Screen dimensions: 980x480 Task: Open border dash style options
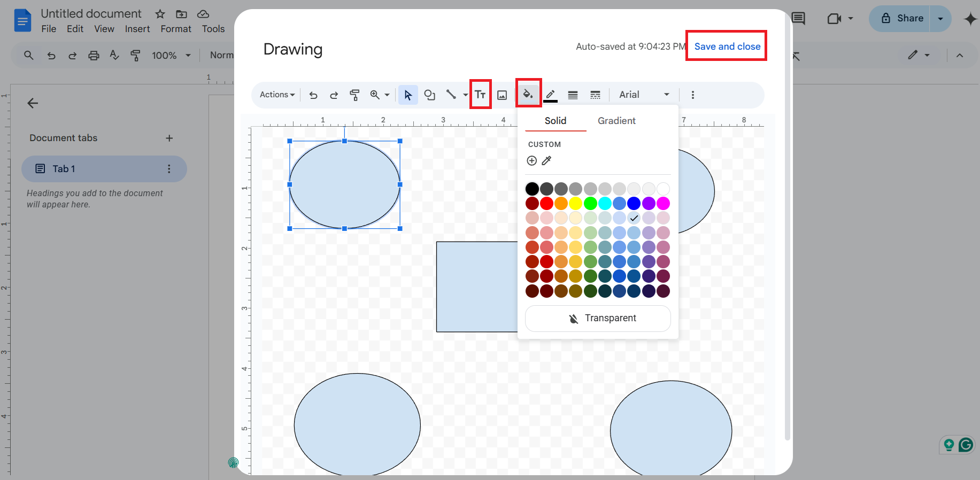pyautogui.click(x=595, y=95)
